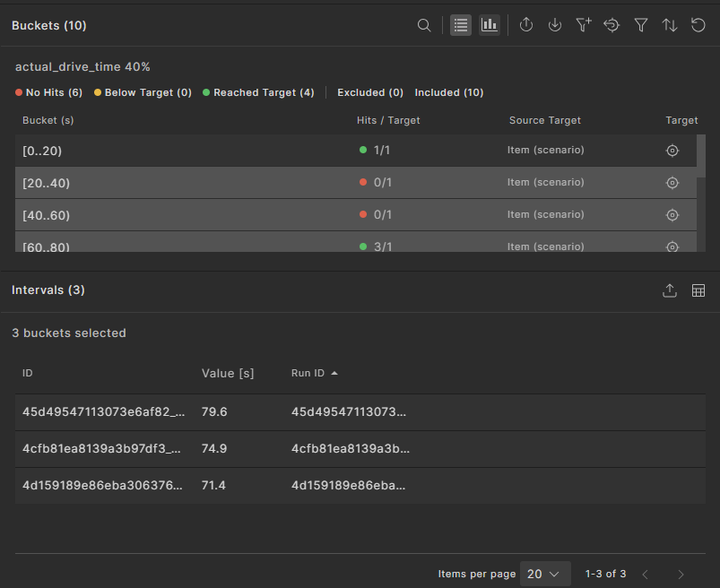Click the reset circular arrow icon
Viewport: 720px width, 588px height.
coord(698,25)
